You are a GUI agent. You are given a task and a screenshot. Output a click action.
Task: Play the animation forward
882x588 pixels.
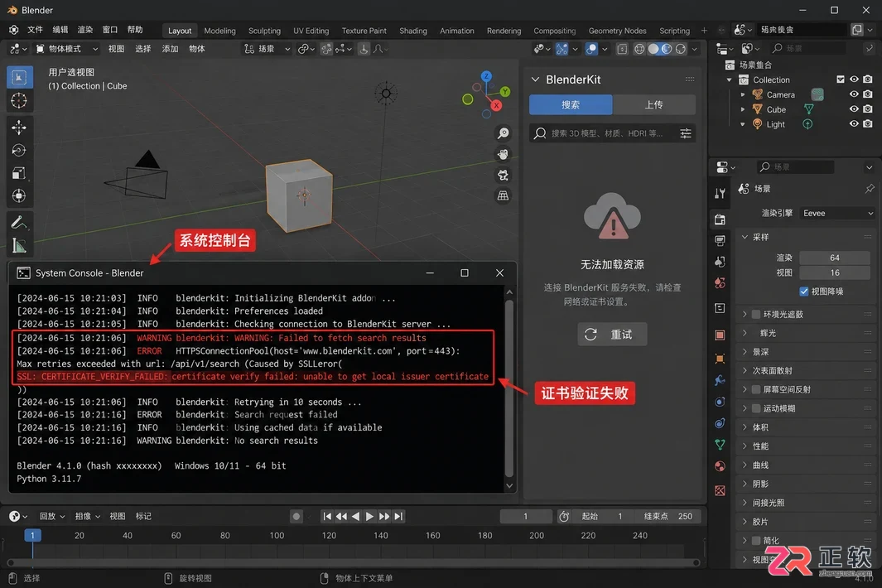tap(369, 516)
